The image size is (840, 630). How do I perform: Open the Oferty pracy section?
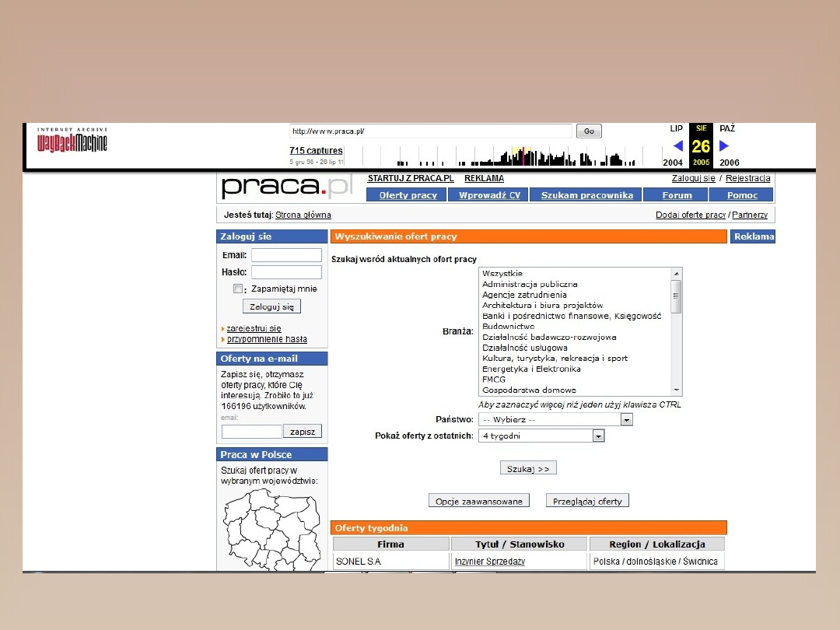click(405, 194)
